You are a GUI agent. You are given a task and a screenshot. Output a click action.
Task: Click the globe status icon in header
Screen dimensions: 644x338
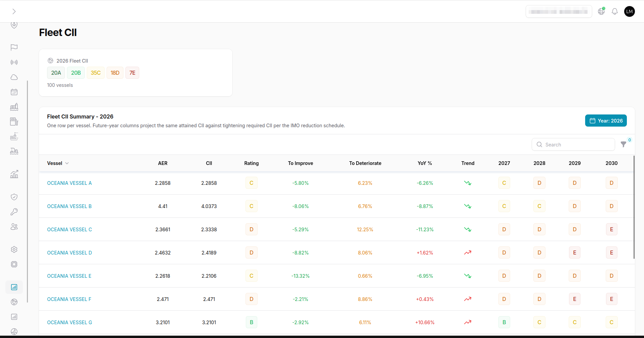(601, 11)
